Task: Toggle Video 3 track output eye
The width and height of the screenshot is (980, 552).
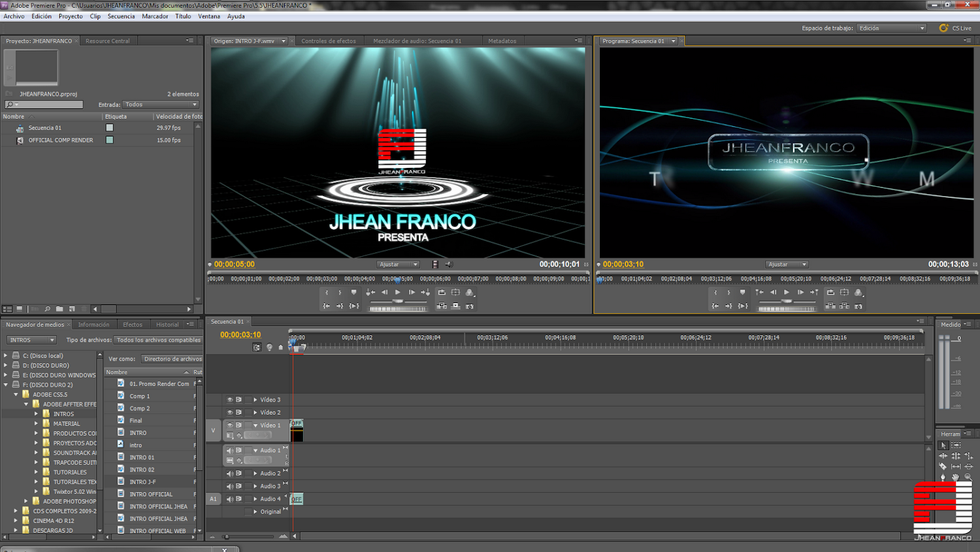Action: pyautogui.click(x=230, y=400)
